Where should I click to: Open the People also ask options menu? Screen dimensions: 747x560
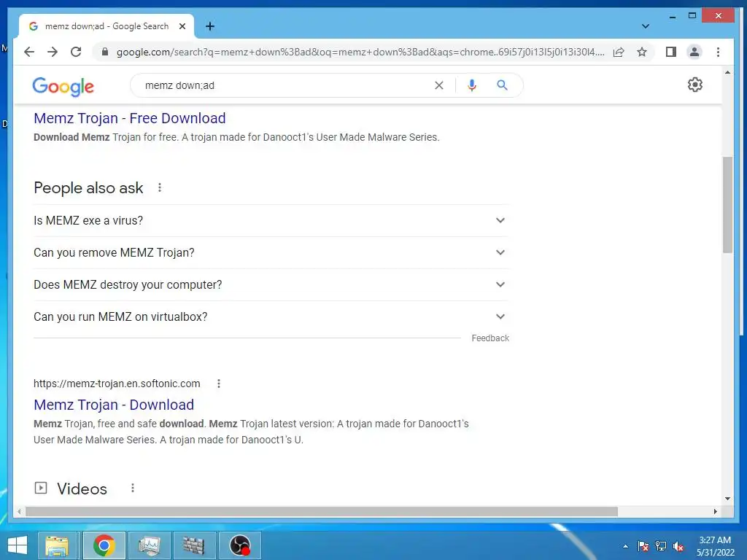(160, 187)
